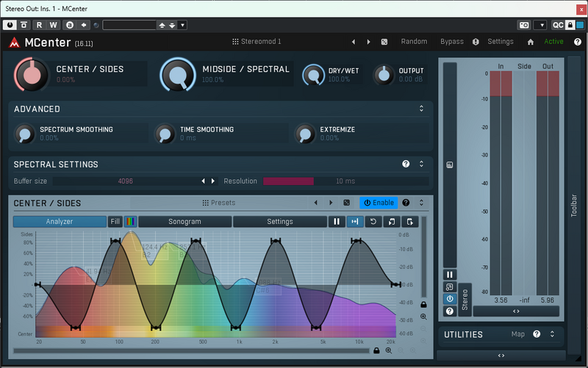Open the analyzer Settings tab
Viewport: 588px width, 368px height.
pos(280,222)
